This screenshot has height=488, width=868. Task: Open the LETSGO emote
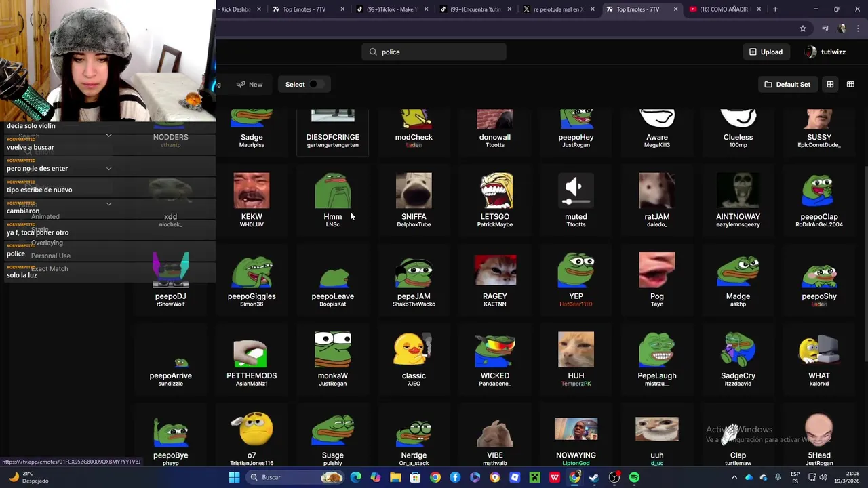495,199
